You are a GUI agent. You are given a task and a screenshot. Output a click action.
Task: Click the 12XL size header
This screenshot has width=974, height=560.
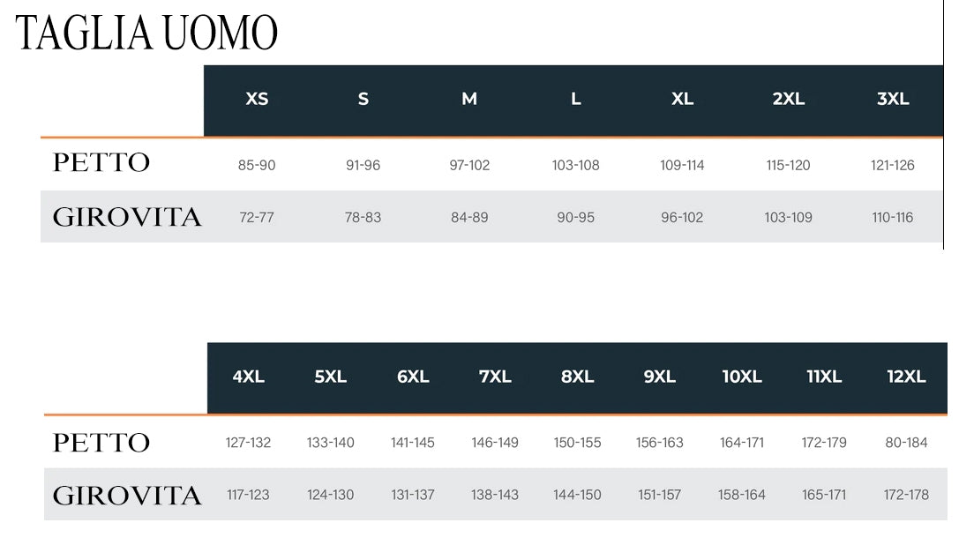(x=906, y=377)
